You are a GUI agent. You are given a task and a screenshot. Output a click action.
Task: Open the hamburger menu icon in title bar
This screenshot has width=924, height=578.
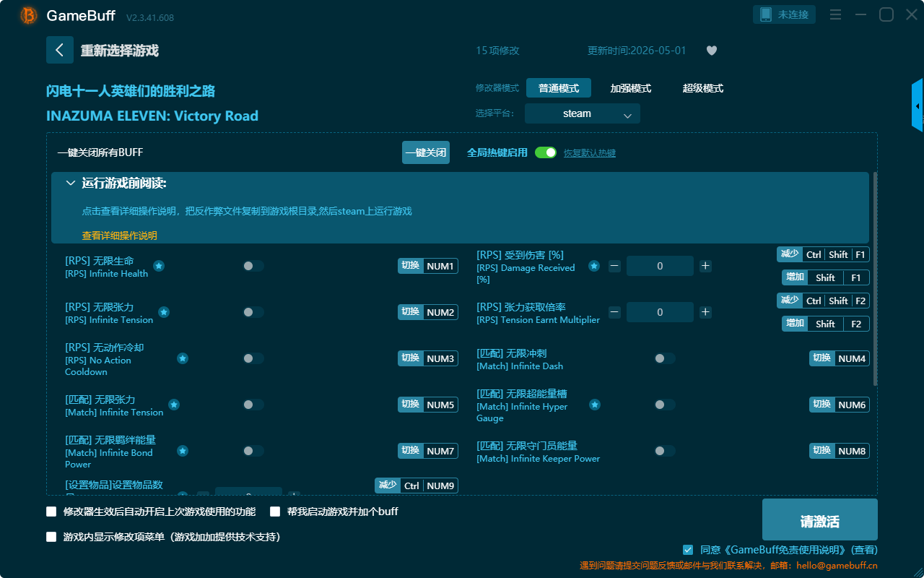point(835,14)
